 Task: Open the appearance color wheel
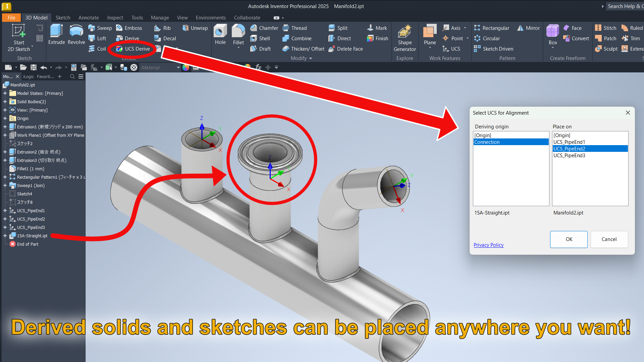(186, 67)
